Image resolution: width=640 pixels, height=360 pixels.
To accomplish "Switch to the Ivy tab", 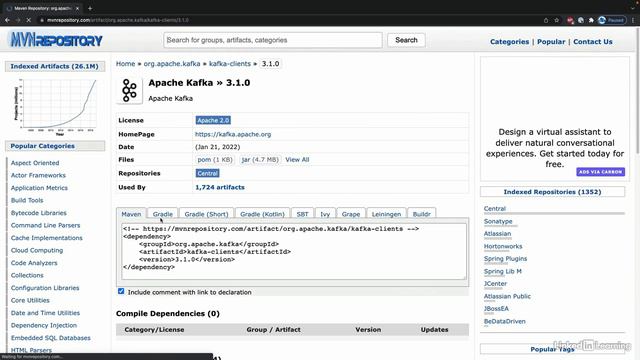I will [x=325, y=214].
